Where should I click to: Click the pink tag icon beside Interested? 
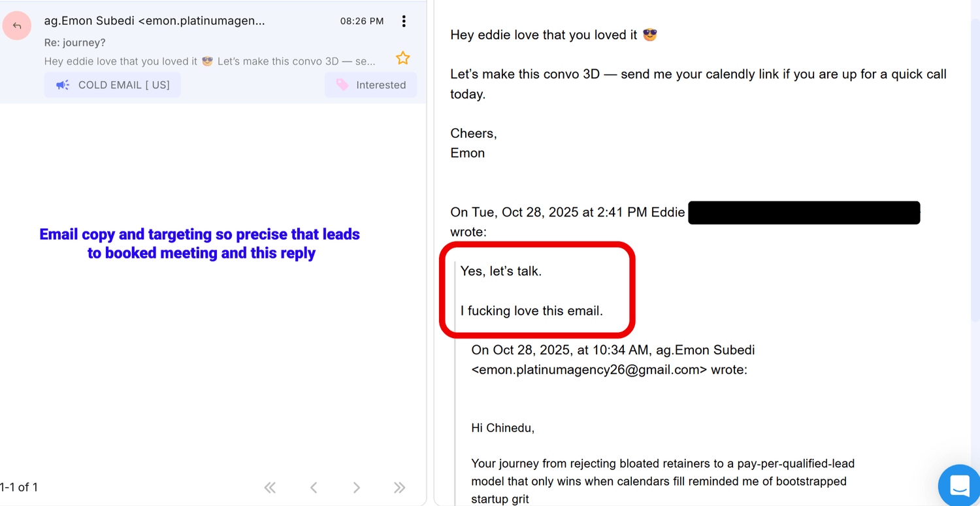(342, 85)
